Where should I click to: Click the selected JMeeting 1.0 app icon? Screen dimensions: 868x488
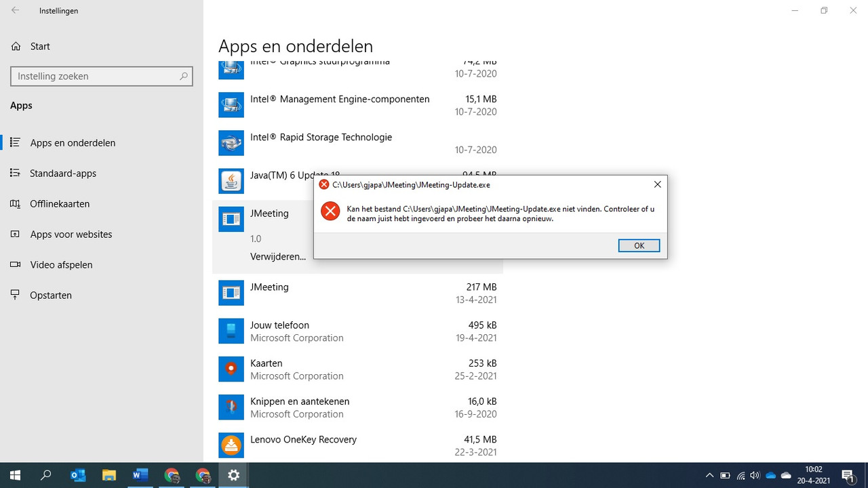tap(231, 219)
